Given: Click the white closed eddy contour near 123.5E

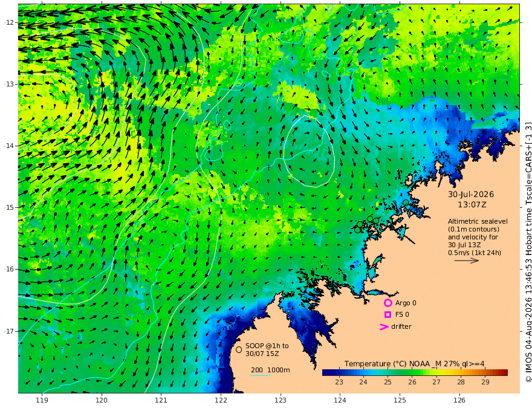Looking at the screenshot, I should tap(309, 151).
